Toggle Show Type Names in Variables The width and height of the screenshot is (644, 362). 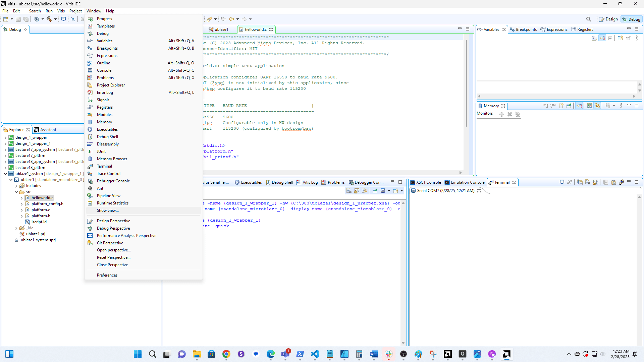594,38
